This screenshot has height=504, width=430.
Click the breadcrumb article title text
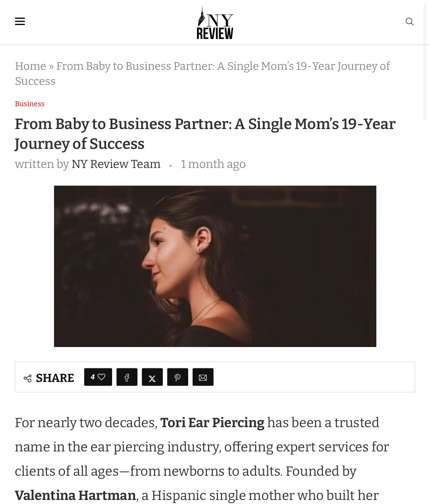click(223, 66)
